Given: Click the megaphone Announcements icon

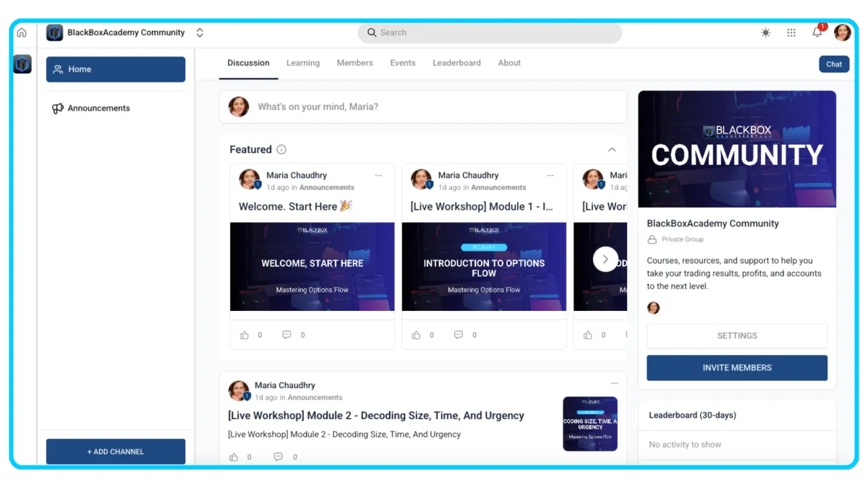Looking at the screenshot, I should [58, 108].
